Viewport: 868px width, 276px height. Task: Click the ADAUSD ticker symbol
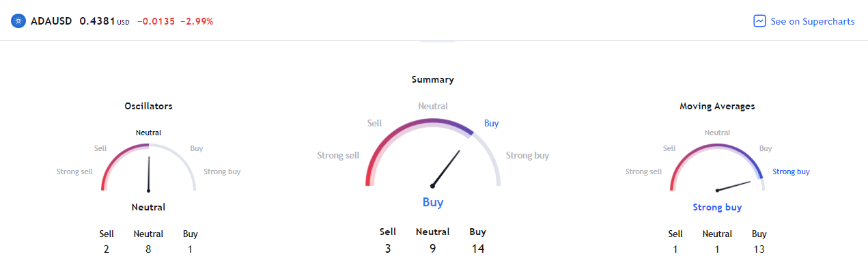tap(51, 21)
